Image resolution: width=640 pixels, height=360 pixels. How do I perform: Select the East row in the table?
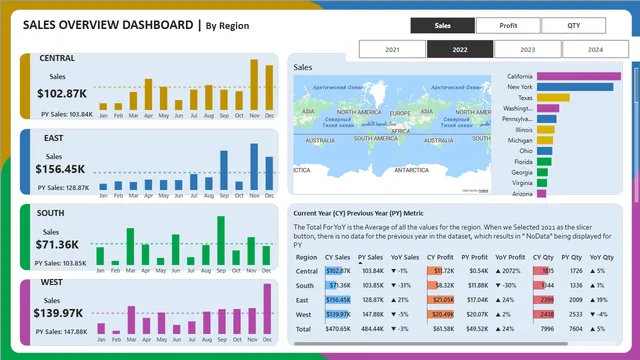coord(455,300)
